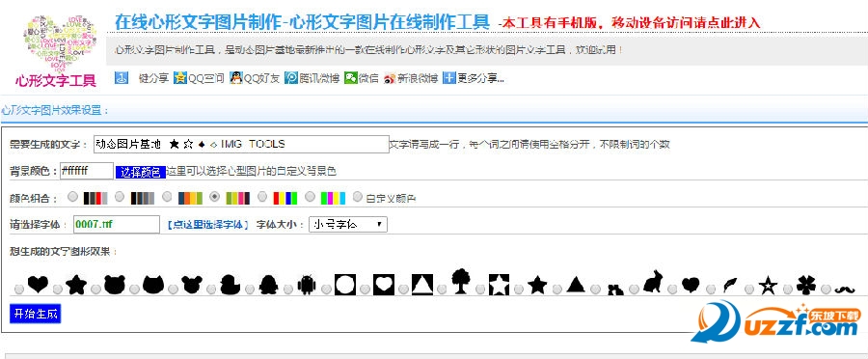Viewport: 868px width, 359px height.
Task: Open the 字体大小 dropdown
Action: 347,224
